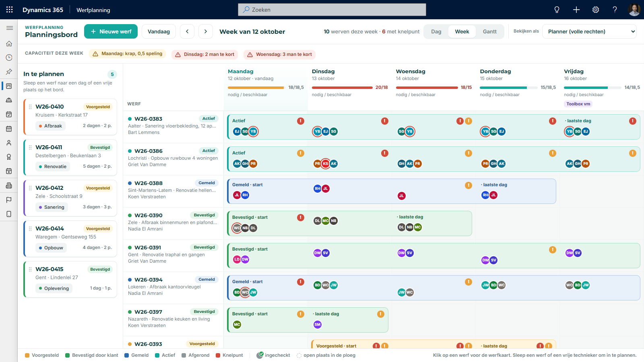Open the person icon in sidebar
The width and height of the screenshot is (644, 362).
[9, 143]
